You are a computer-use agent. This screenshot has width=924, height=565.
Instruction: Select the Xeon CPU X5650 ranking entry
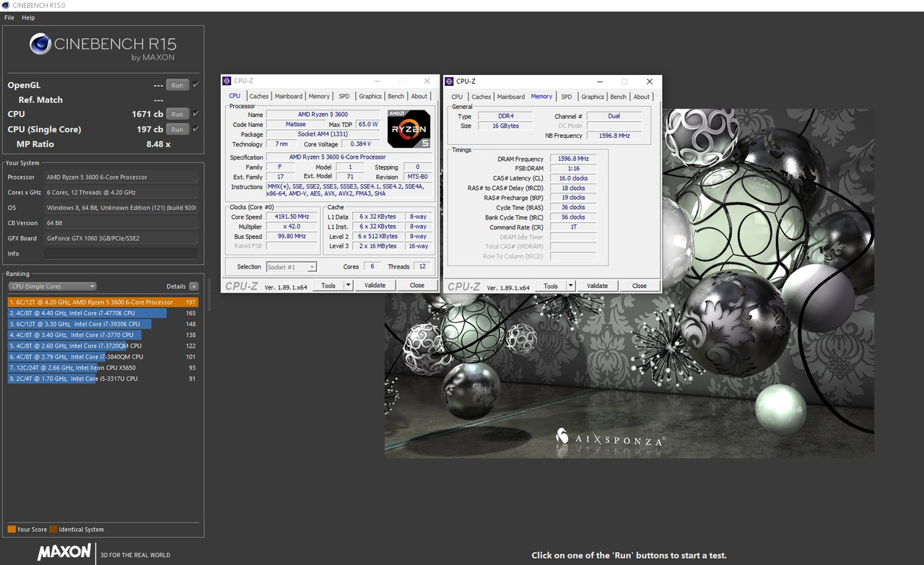(103, 367)
